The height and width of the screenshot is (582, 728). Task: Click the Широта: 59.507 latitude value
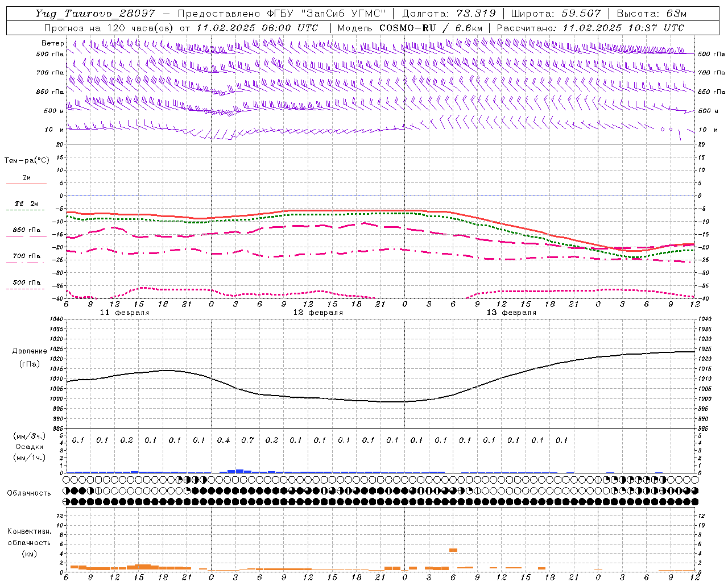pos(556,14)
